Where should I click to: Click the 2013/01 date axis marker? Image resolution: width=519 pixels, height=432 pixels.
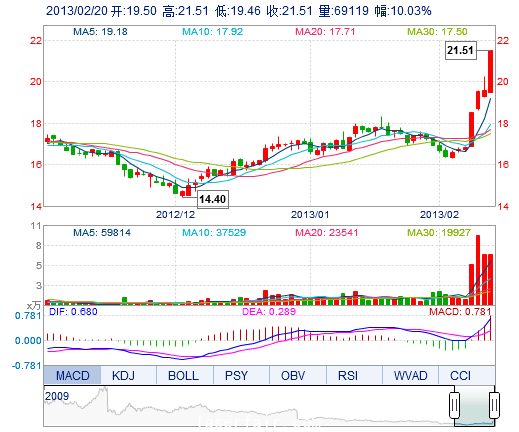[310, 215]
